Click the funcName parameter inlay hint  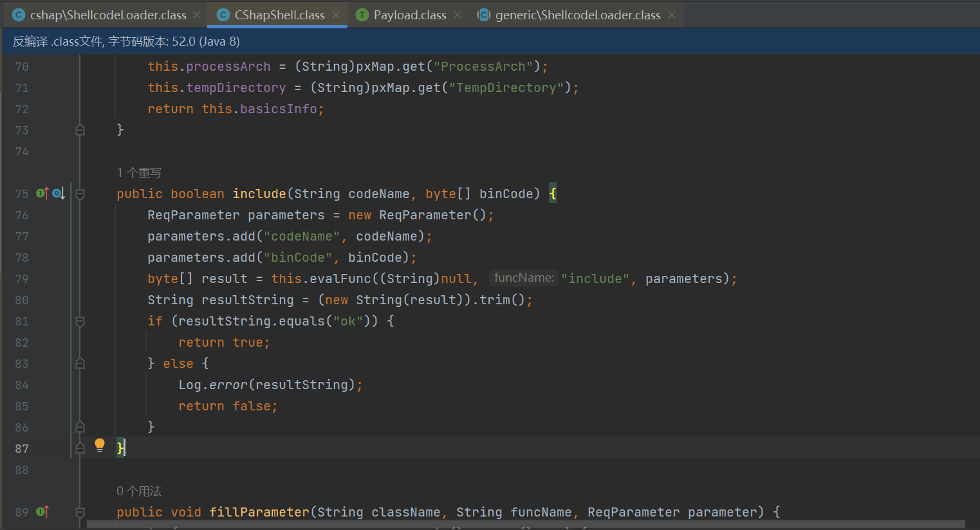tap(524, 278)
